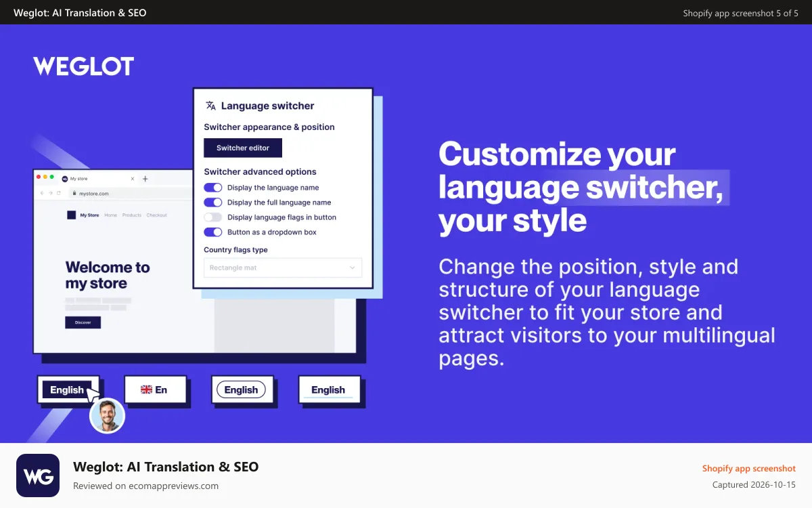
Task: Open the Products nav link
Action: (x=132, y=215)
